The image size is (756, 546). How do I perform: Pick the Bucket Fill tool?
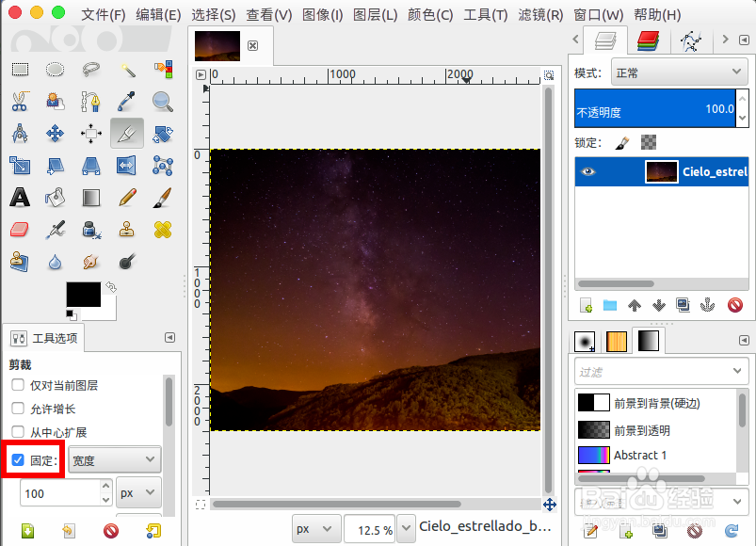55,198
